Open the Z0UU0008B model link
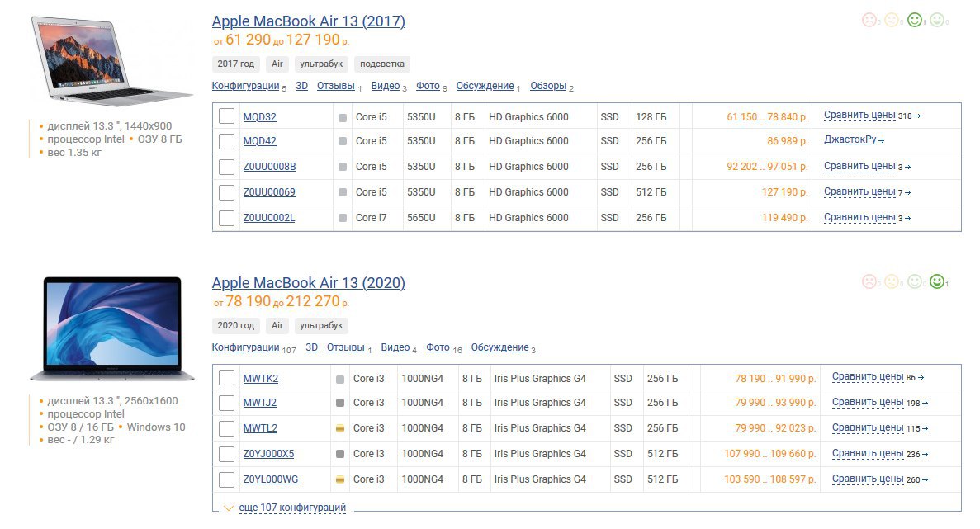The width and height of the screenshot is (980, 529). tap(269, 167)
